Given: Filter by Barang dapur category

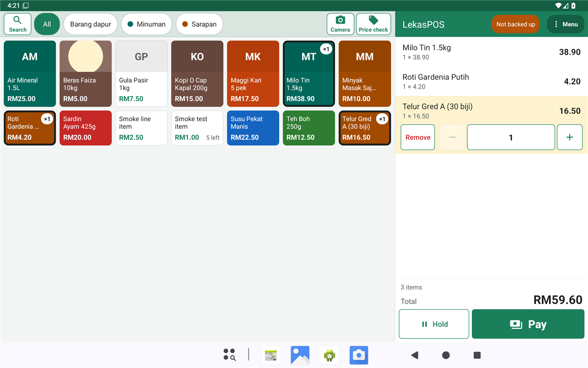Looking at the screenshot, I should click(90, 24).
